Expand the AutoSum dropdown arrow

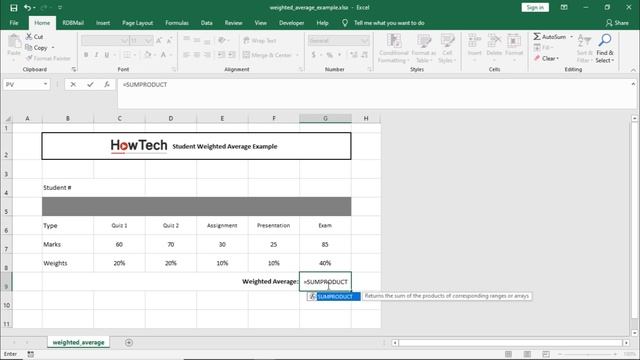pos(571,37)
